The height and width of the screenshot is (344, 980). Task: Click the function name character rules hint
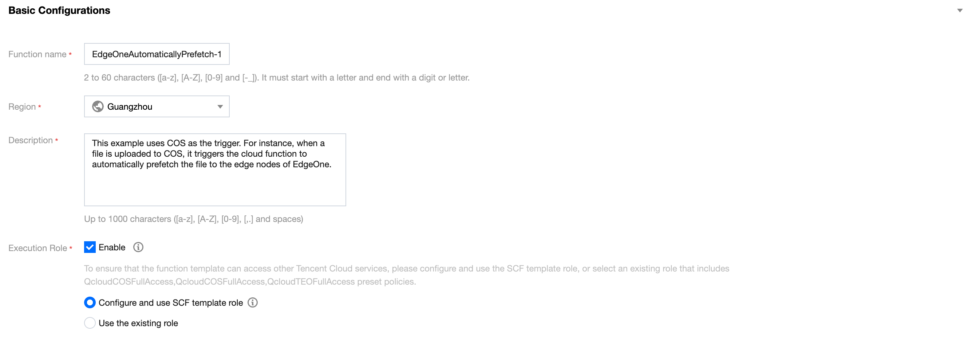click(x=277, y=78)
